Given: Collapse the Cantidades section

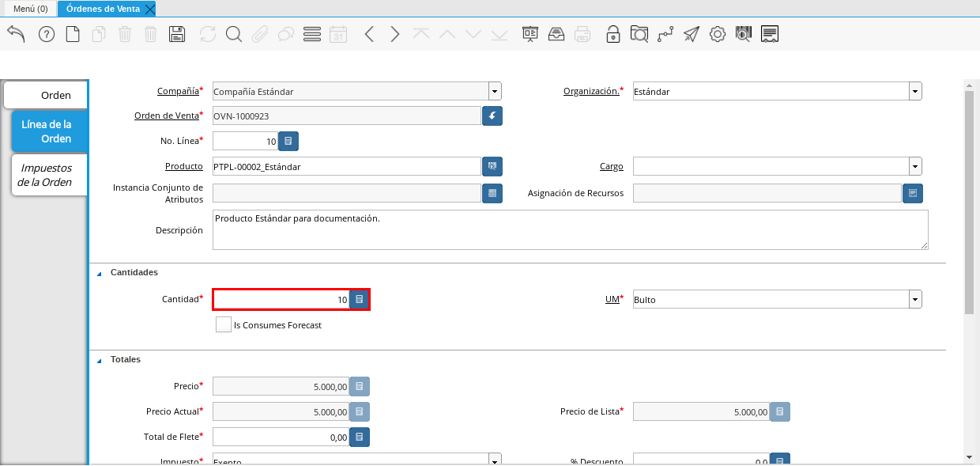Looking at the screenshot, I should [x=100, y=273].
